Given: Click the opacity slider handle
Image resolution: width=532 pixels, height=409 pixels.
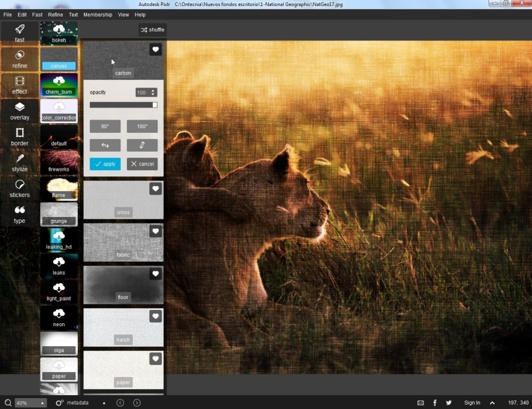Looking at the screenshot, I should coord(155,105).
